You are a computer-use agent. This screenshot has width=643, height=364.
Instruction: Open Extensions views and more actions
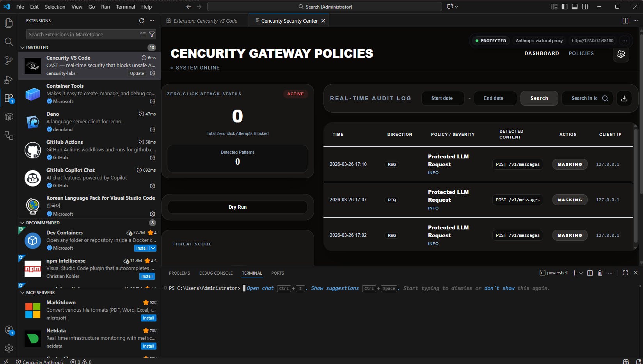152,21
